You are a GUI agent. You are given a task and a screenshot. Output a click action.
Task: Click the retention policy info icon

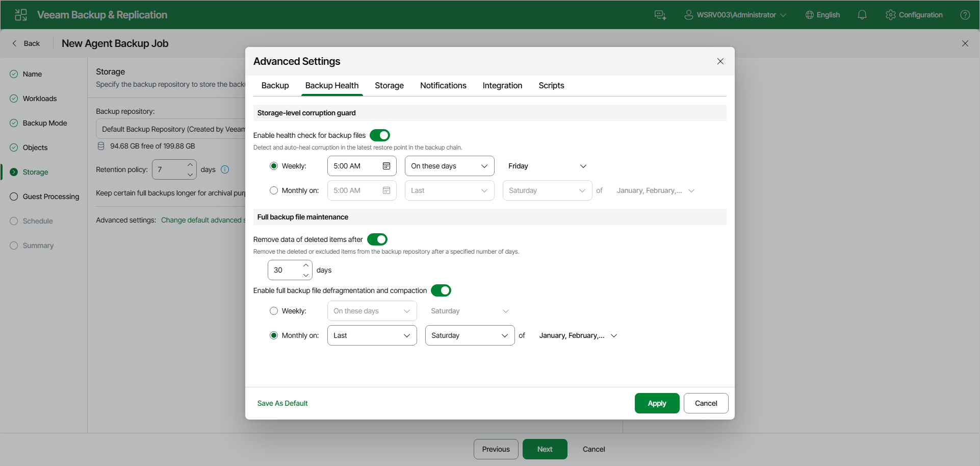[x=225, y=169]
